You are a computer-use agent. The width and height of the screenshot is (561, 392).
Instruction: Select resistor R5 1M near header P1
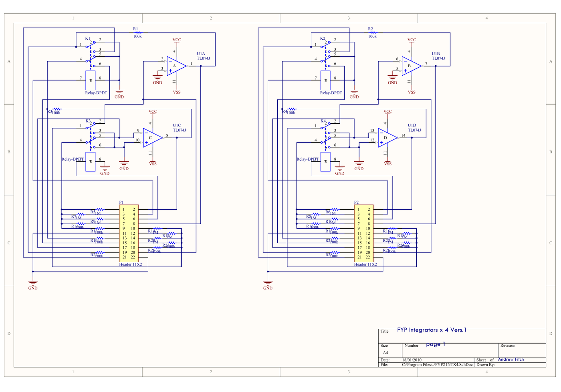pyautogui.click(x=100, y=209)
